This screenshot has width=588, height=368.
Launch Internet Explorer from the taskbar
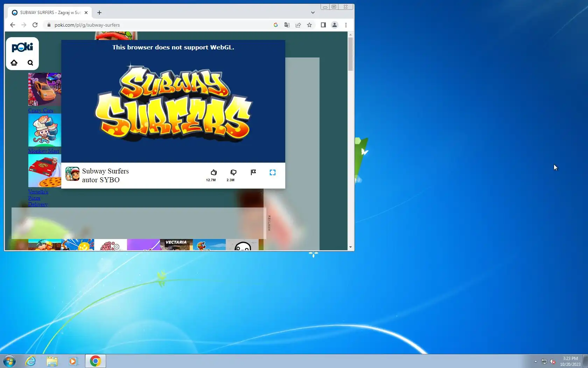tap(31, 361)
